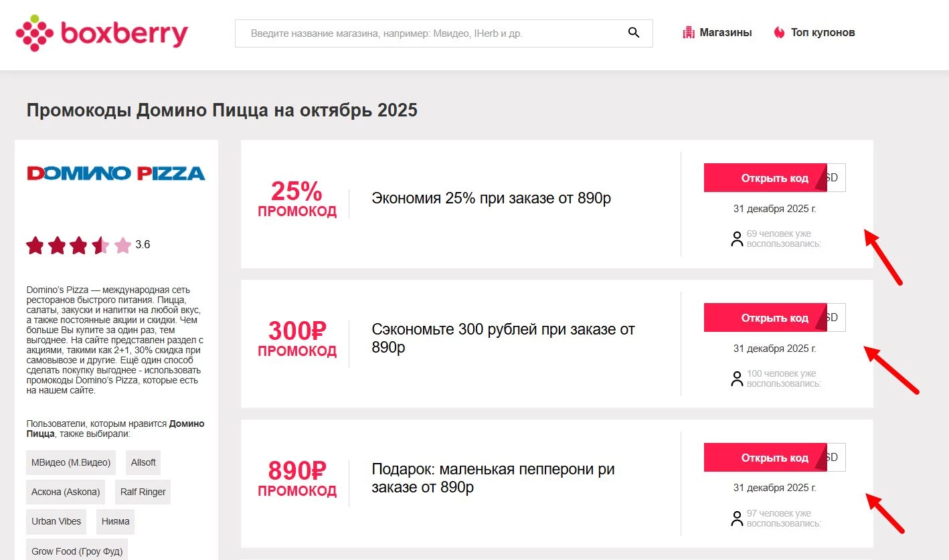
Task: Click the Domino Pizza logo
Action: pos(116,173)
